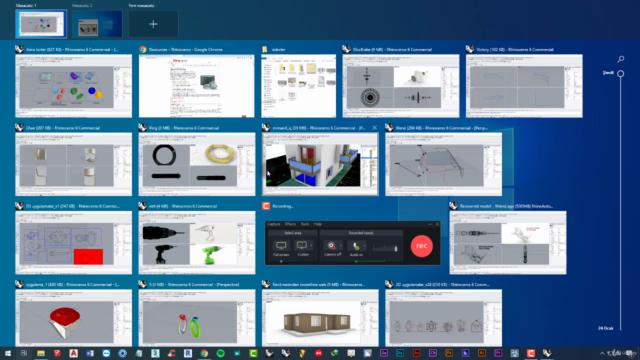
Task: Open AutoCAD red A taskbar icon
Action: click(73, 353)
